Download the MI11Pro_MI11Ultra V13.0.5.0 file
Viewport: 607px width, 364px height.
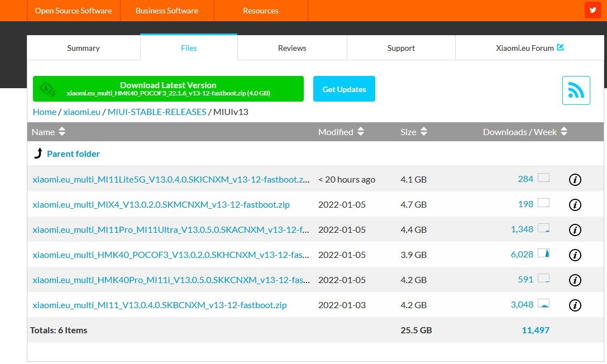171,230
